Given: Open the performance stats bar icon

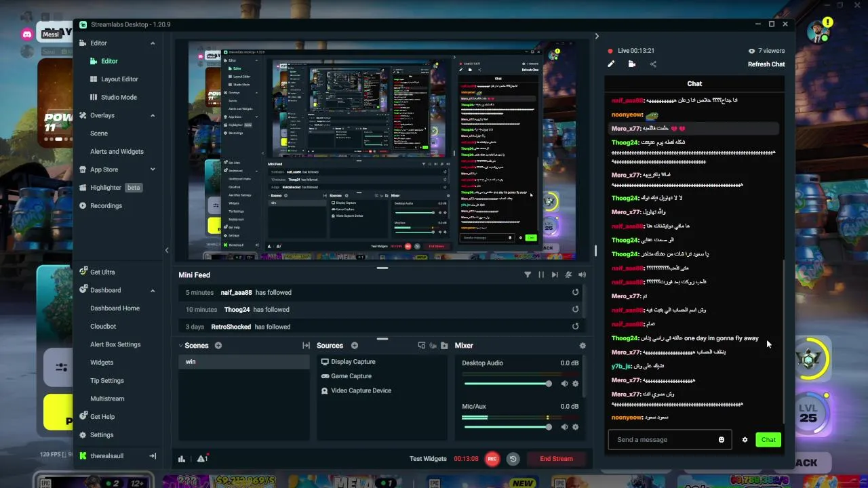Looking at the screenshot, I should 182,459.
